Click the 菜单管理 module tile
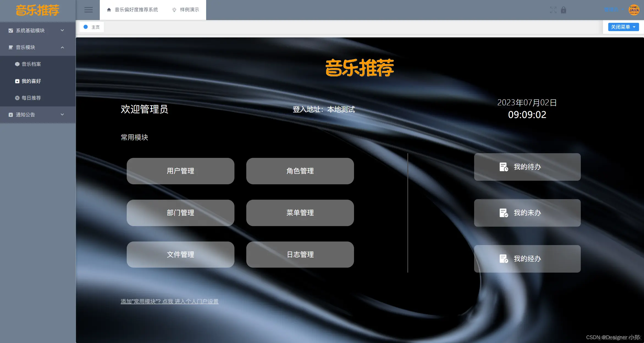This screenshot has width=644, height=343. (x=300, y=213)
